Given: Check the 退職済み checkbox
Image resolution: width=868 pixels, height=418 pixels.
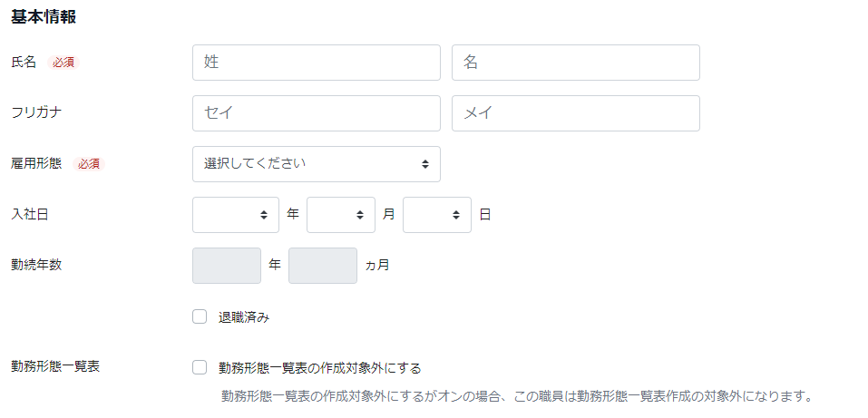Looking at the screenshot, I should [x=200, y=316].
